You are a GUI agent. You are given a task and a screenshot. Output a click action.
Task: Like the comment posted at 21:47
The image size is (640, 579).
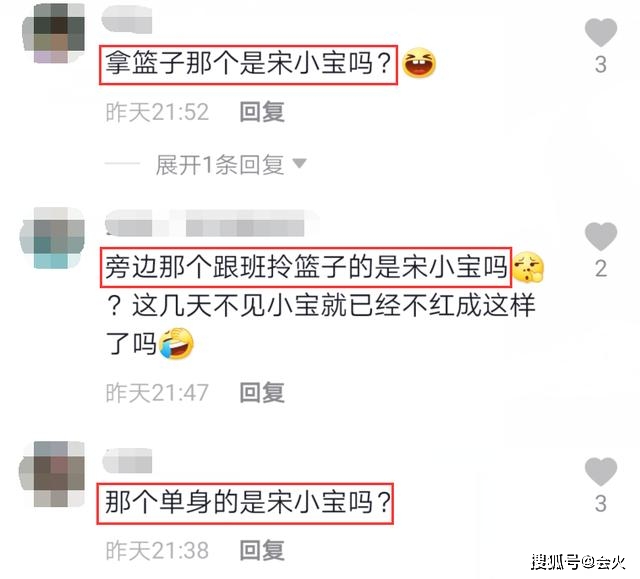pos(600,237)
